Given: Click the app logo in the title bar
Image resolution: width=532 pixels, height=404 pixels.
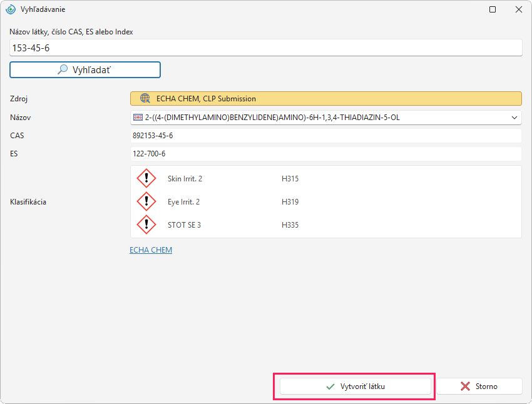Looking at the screenshot, I should pos(11,9).
